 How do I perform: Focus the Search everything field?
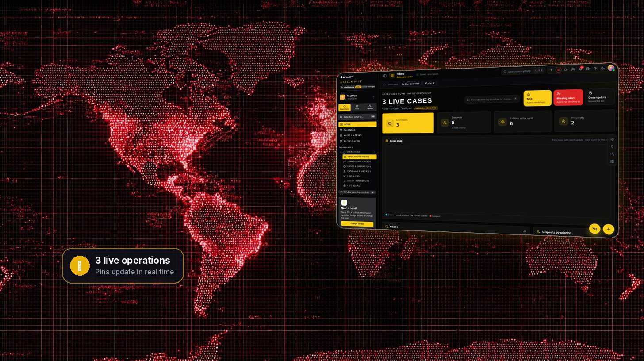[x=524, y=71]
